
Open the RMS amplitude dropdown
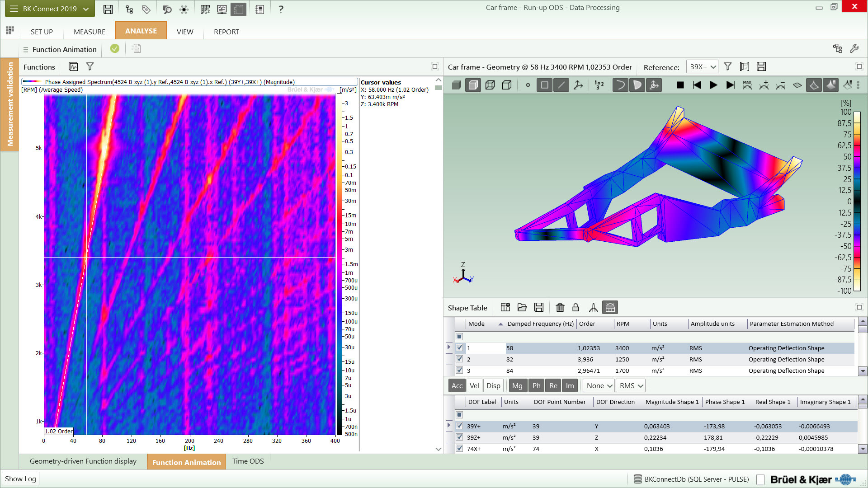tap(631, 386)
